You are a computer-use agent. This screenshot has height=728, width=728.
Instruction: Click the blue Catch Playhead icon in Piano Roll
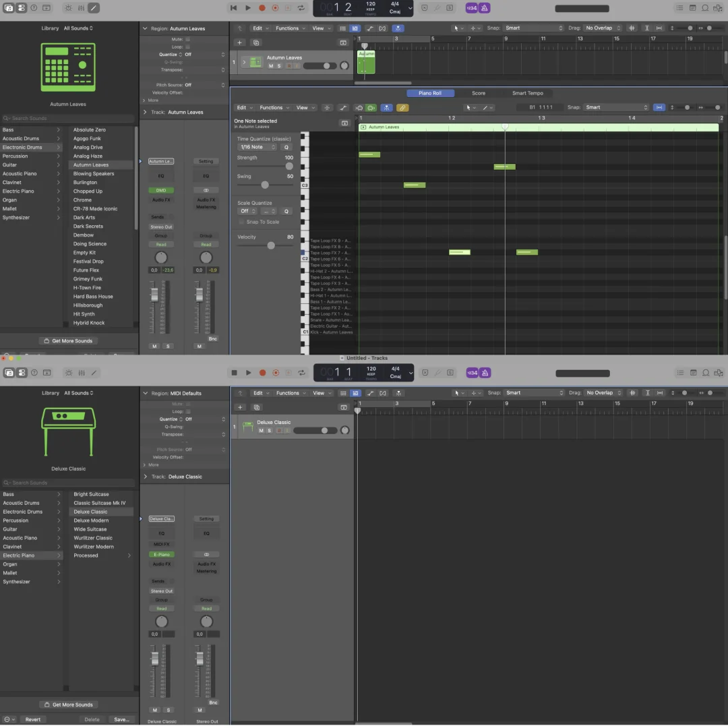[x=386, y=108]
